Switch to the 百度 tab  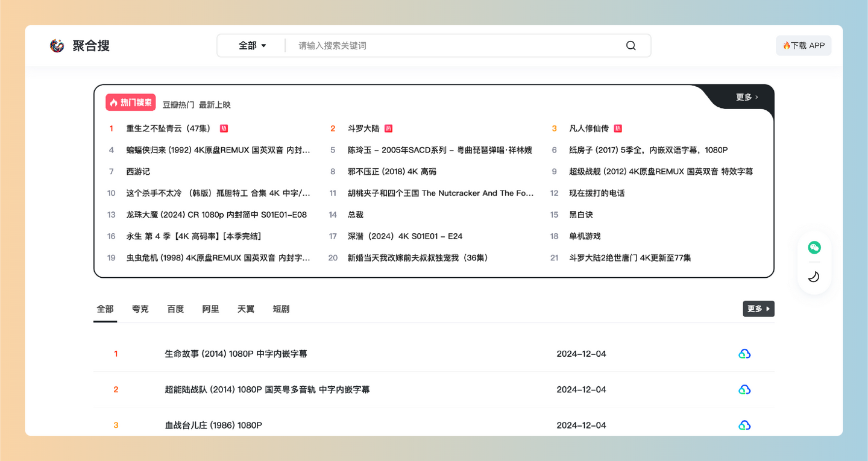click(175, 309)
